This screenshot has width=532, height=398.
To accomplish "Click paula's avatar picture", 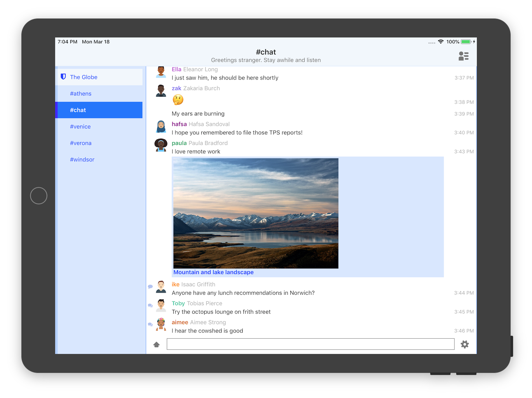I will coord(161,145).
